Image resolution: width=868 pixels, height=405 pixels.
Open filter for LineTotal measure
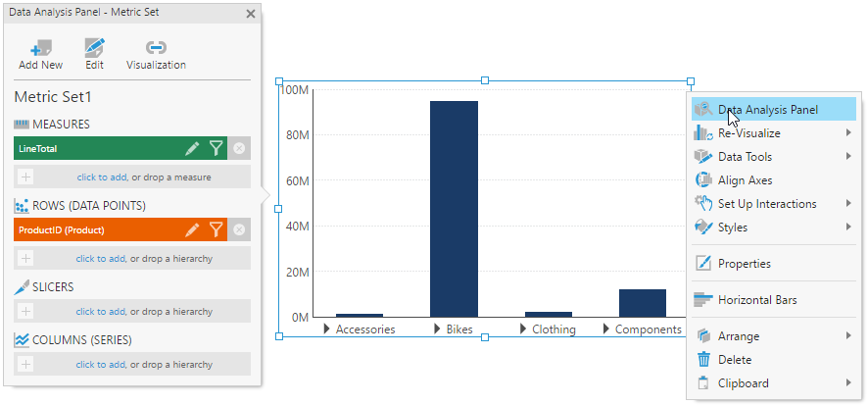point(217,148)
